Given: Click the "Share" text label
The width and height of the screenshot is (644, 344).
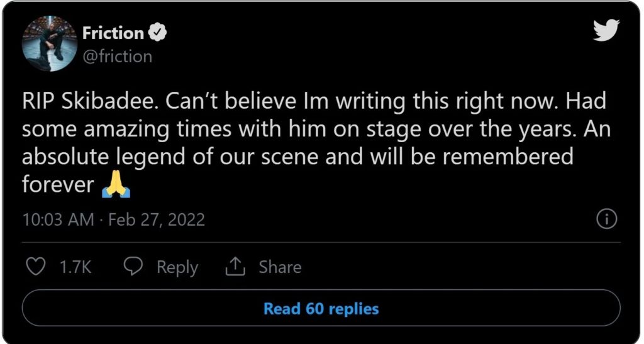Looking at the screenshot, I should [x=280, y=267].
